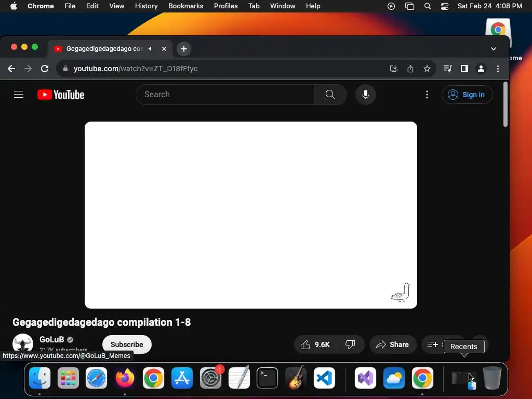532x399 pixels.
Task: Open GoLuB channel avatar
Action: pyautogui.click(x=23, y=343)
